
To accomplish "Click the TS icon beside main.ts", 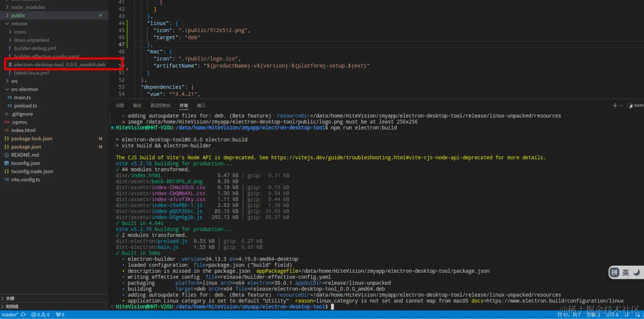I will click(10, 97).
